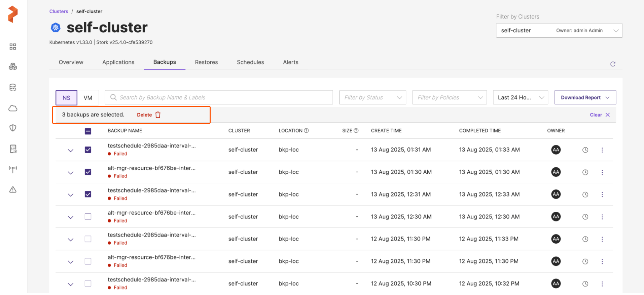Viewport: 644px width, 295px height.
Task: Uncheck the backup created 13 Aug 01:31 AM
Action: point(88,150)
